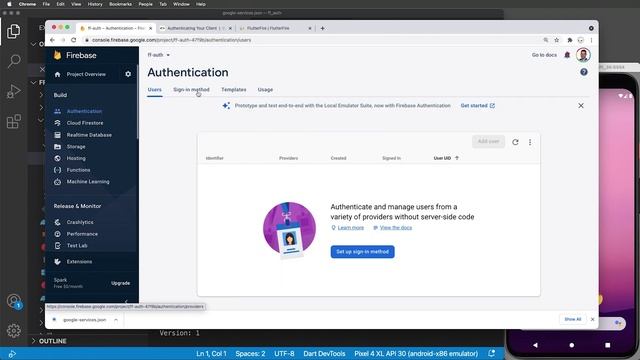The image size is (640, 360).
Task: Open VS Code Explorer files icon
Action: coord(13,31)
